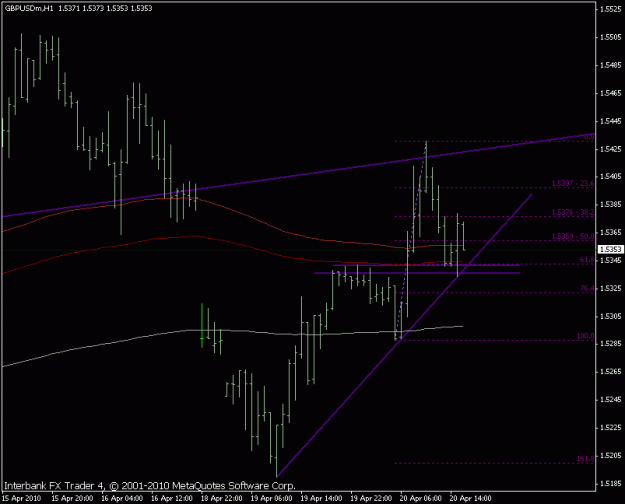Click the 1.5365 price axis label
625x504 pixels.
point(611,232)
